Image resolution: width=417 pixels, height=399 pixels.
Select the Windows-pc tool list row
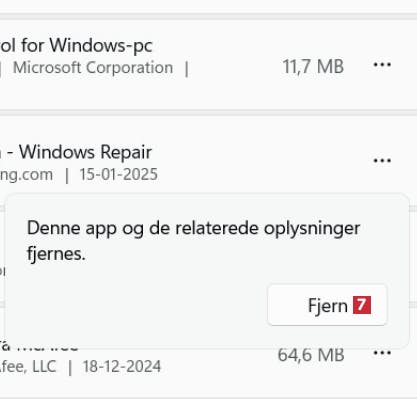(208, 64)
